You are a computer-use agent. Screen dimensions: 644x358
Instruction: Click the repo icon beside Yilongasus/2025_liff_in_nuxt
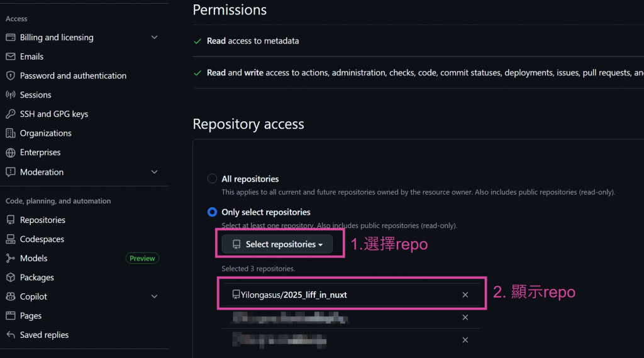click(x=236, y=295)
